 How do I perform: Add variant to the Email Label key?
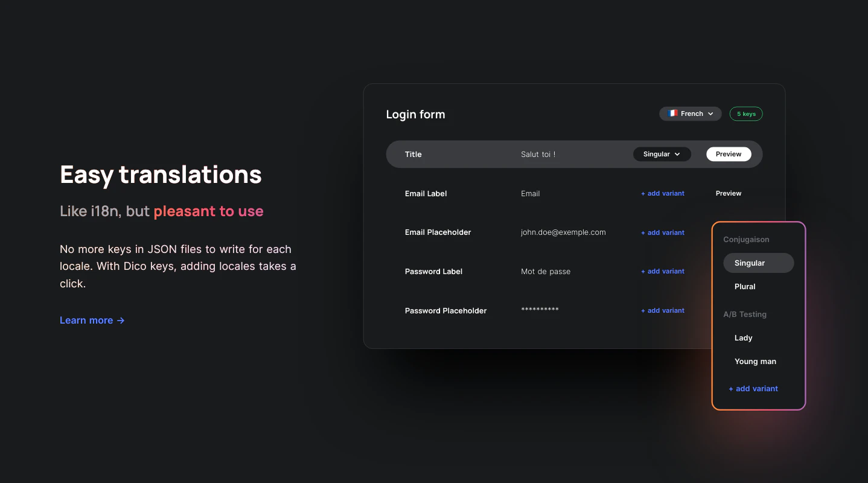pos(662,194)
